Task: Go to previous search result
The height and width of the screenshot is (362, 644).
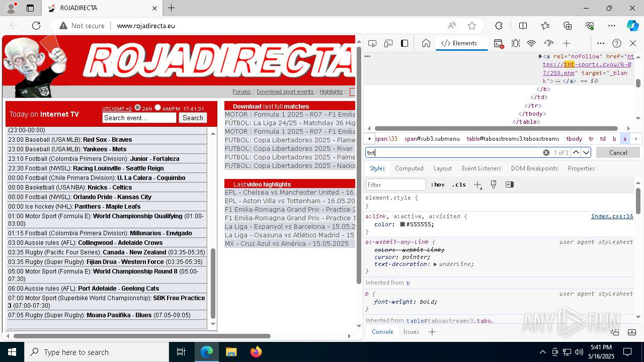Action: 576,152
